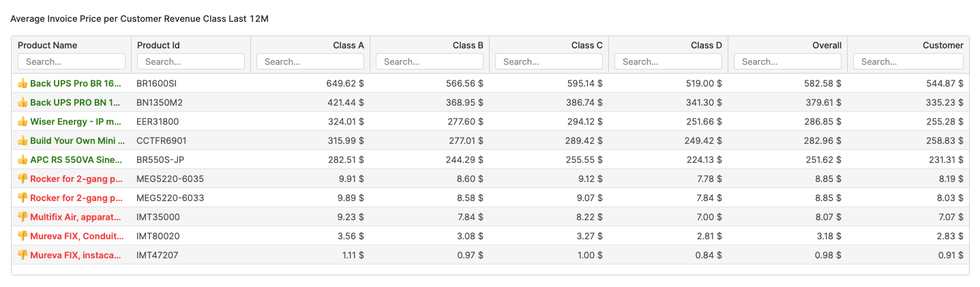Click thumbs-up icon for Wiser Energy row

tap(22, 121)
